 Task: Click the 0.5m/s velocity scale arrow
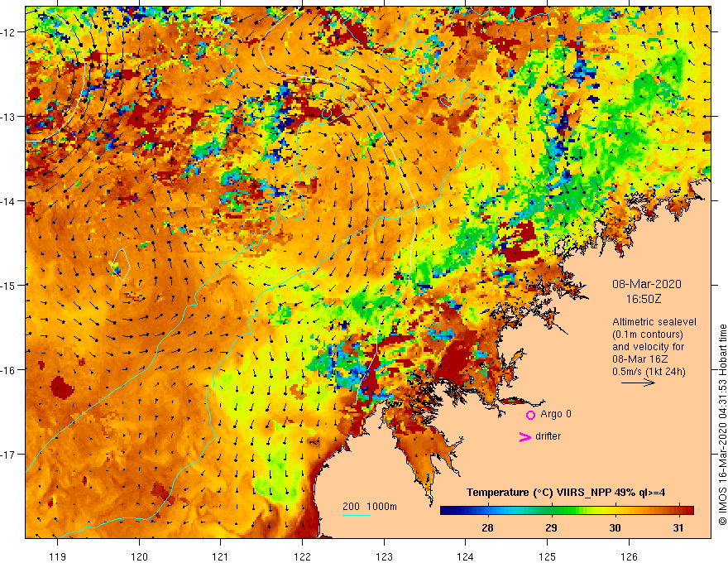638,383
